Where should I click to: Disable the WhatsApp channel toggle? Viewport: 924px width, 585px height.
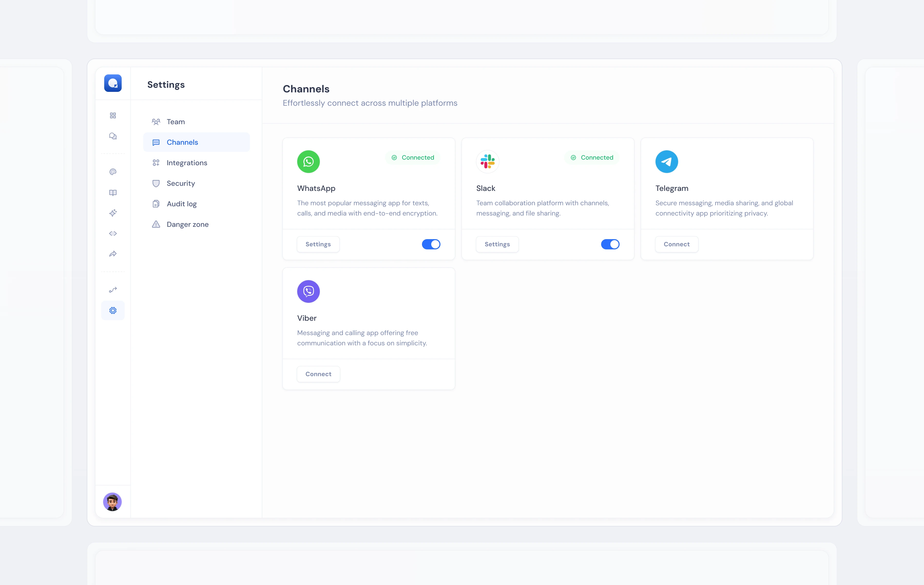point(431,244)
